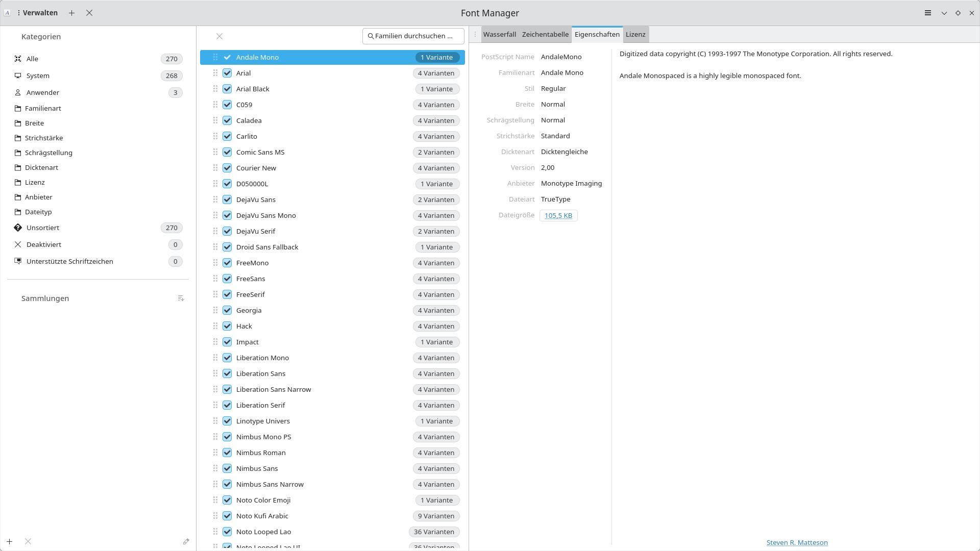Toggle the C059 font checkbox
The image size is (980, 551).
pyautogui.click(x=227, y=105)
